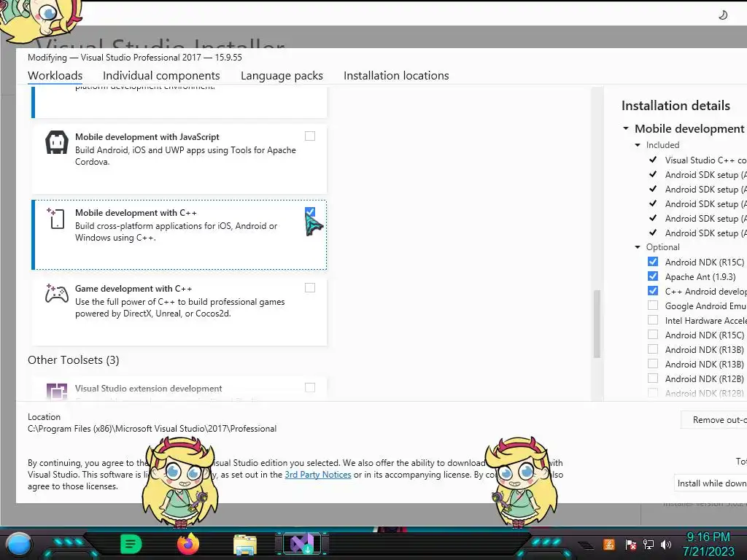The image size is (747, 560).
Task: Click the Visual Studio extension development icon
Action: pyautogui.click(x=57, y=391)
